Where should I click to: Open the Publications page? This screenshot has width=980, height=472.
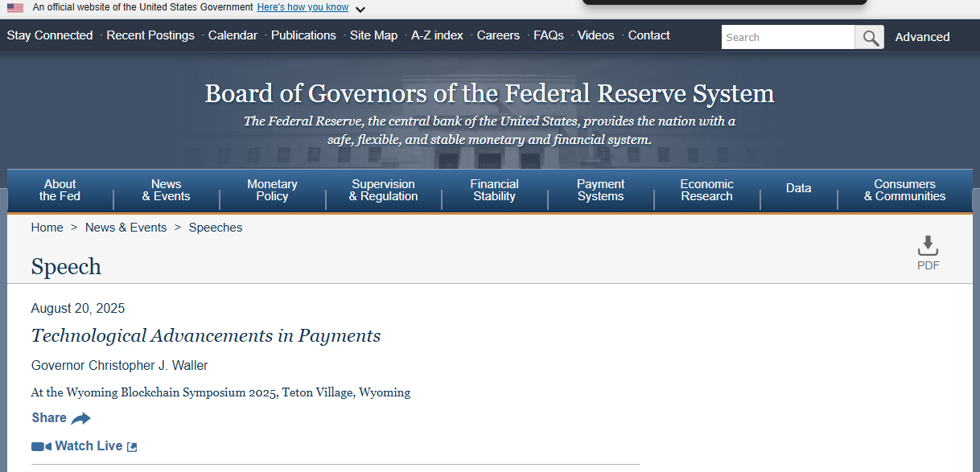point(303,35)
